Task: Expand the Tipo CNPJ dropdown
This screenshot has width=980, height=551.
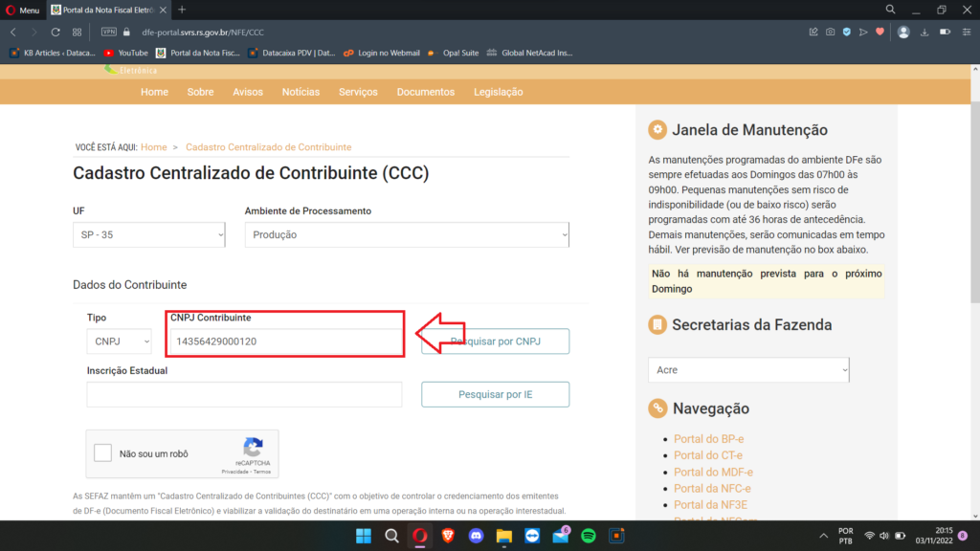Action: (x=119, y=342)
